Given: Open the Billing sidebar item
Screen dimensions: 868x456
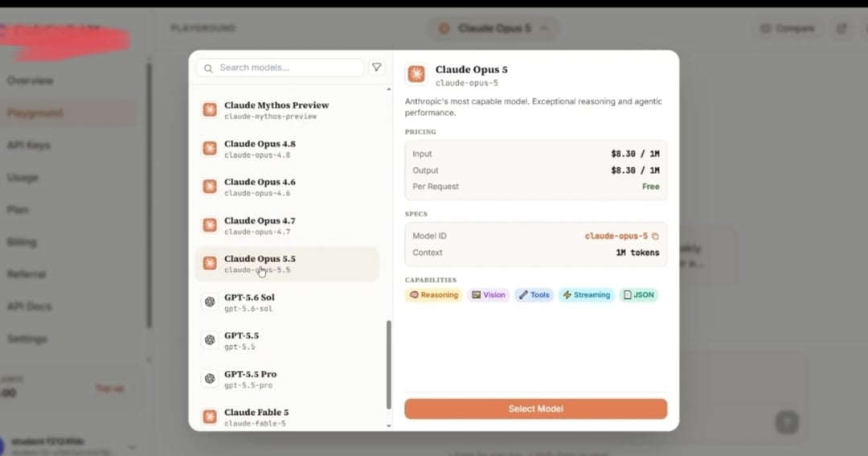Looking at the screenshot, I should point(68,242).
